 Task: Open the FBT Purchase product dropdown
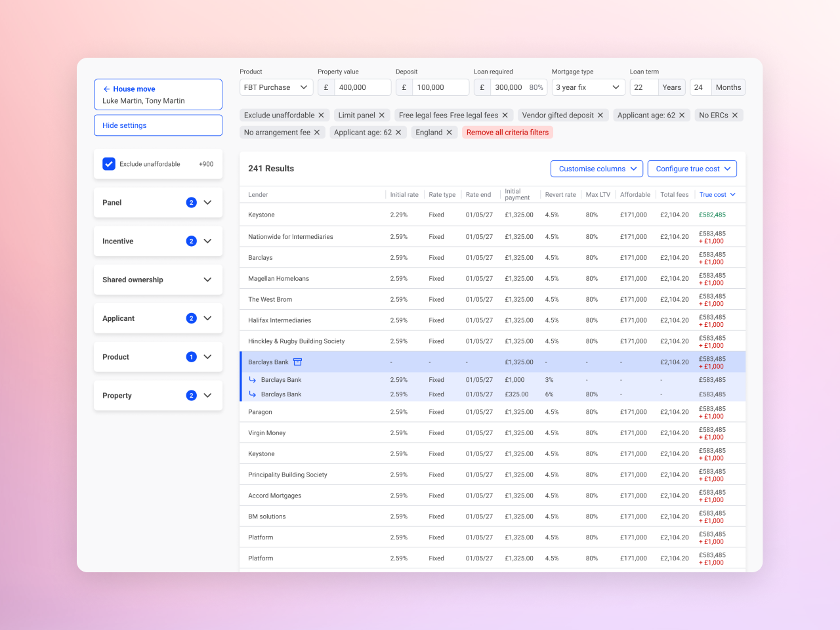pos(276,87)
